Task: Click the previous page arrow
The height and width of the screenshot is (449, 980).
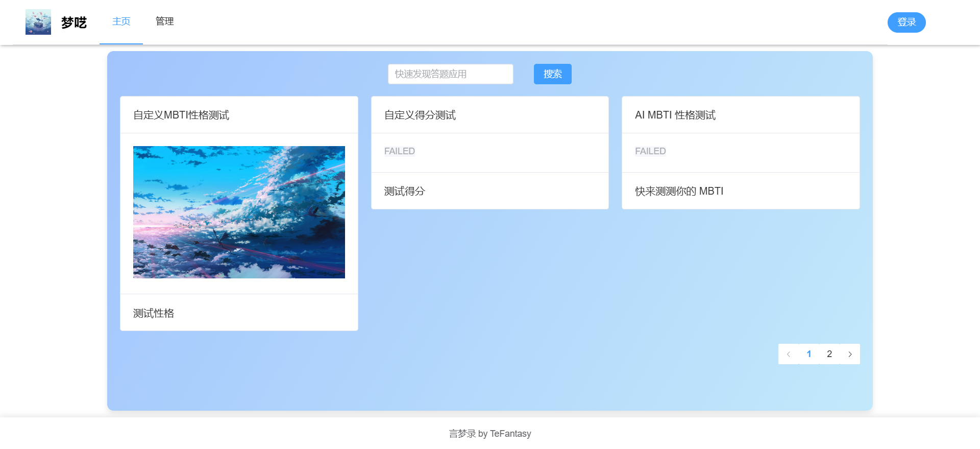Action: (789, 354)
